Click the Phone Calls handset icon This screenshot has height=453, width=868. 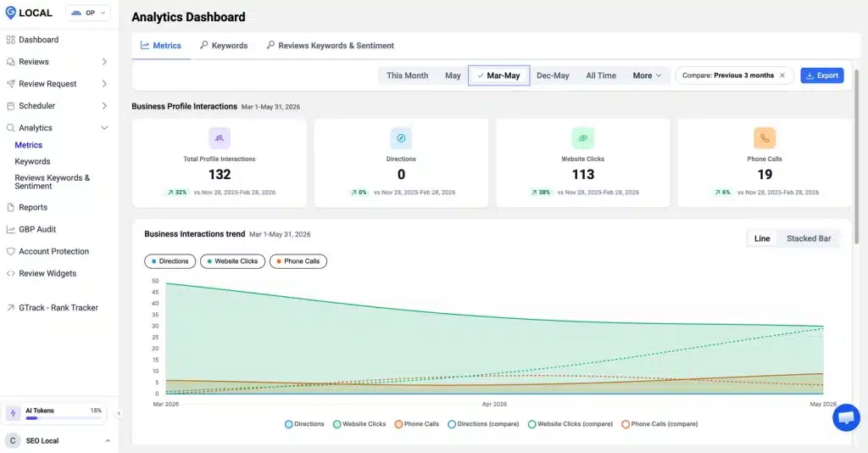(x=765, y=138)
